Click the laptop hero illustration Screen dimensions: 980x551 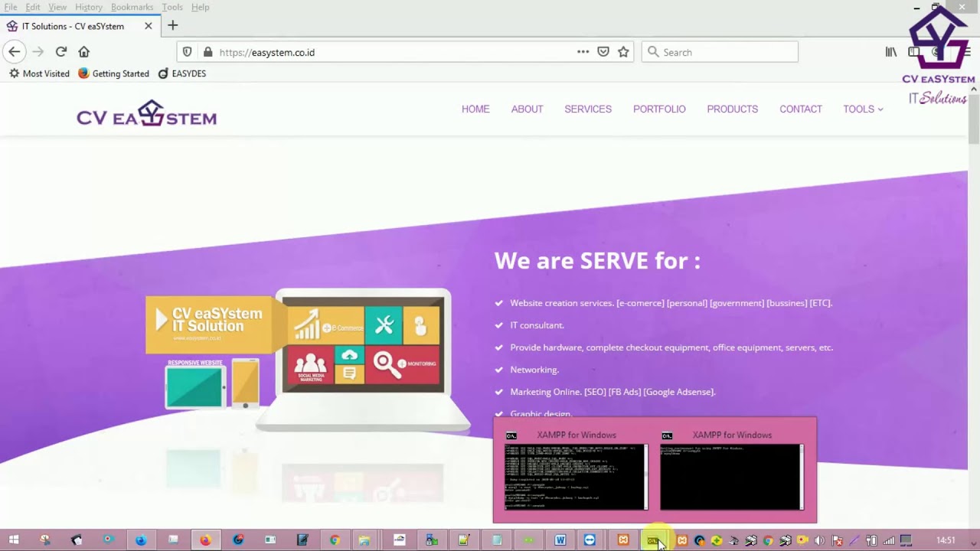363,358
